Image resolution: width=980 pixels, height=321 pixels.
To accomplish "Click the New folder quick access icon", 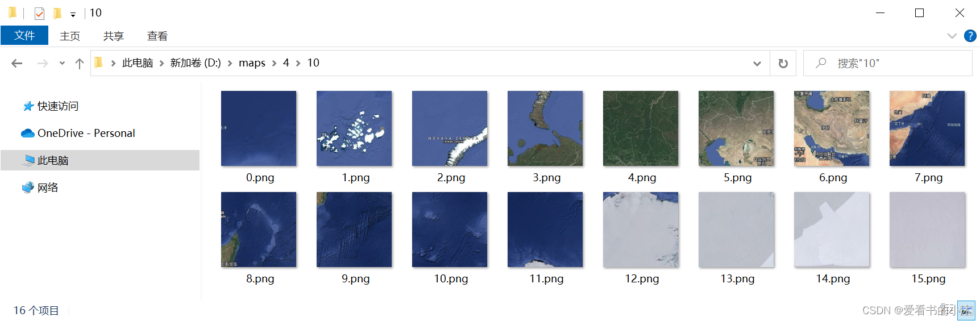I will pos(57,12).
